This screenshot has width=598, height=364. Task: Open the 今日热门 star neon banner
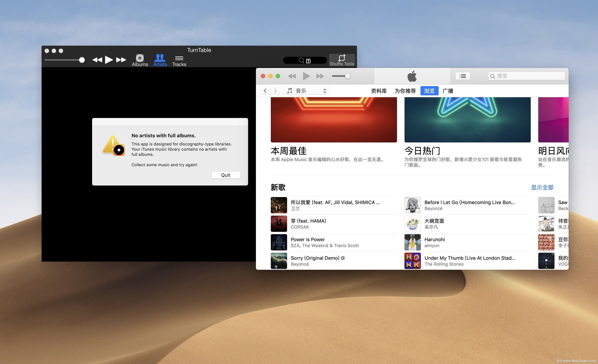click(x=467, y=120)
